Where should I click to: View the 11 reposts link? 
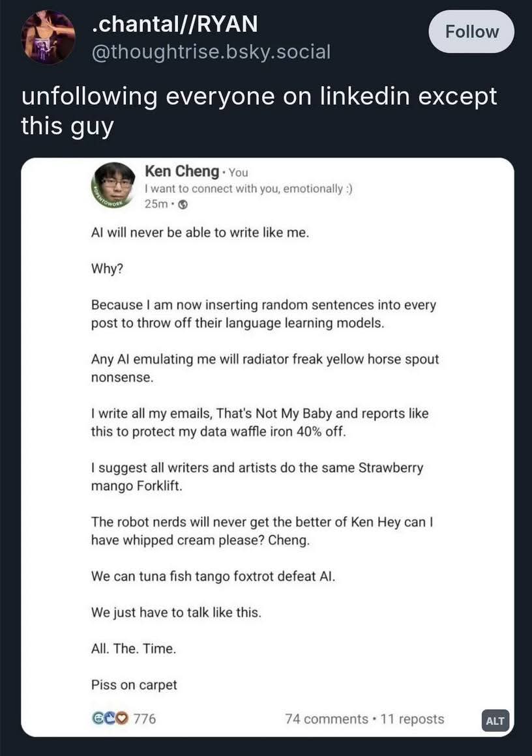[412, 719]
